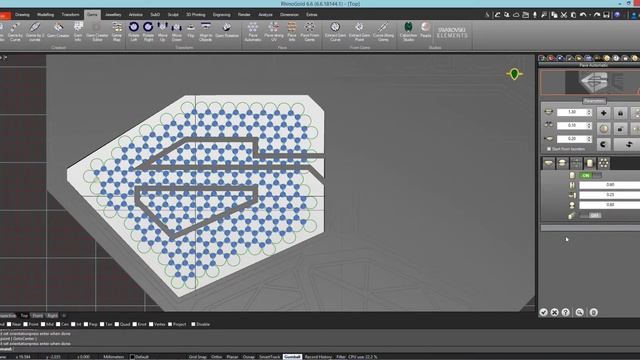Choose Align to Objects tool
640x360 pixels.
[x=206, y=31]
